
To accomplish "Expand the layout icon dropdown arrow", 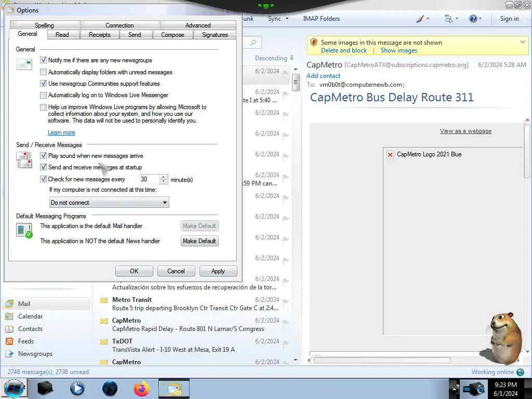I will click(457, 19).
